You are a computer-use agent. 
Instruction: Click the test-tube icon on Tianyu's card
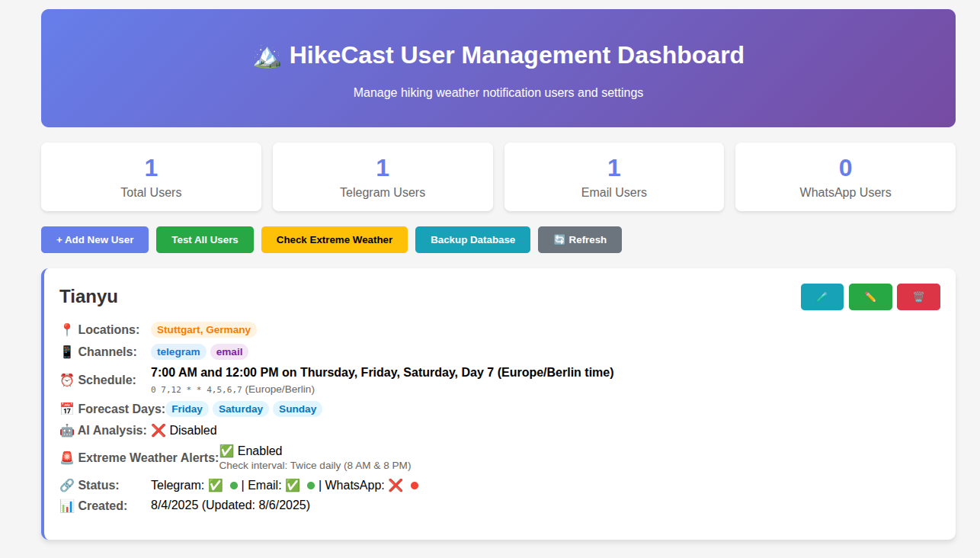point(822,297)
